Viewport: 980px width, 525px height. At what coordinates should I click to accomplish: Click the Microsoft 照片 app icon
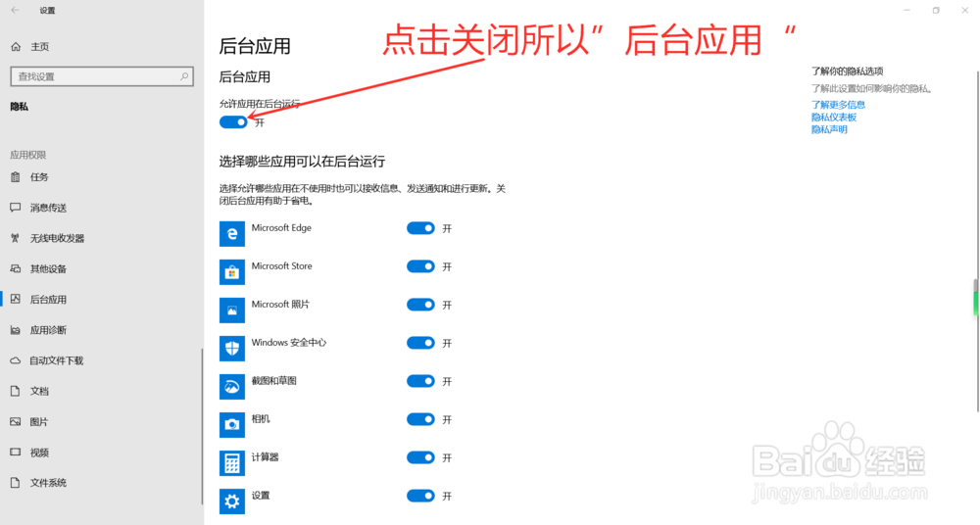point(232,310)
